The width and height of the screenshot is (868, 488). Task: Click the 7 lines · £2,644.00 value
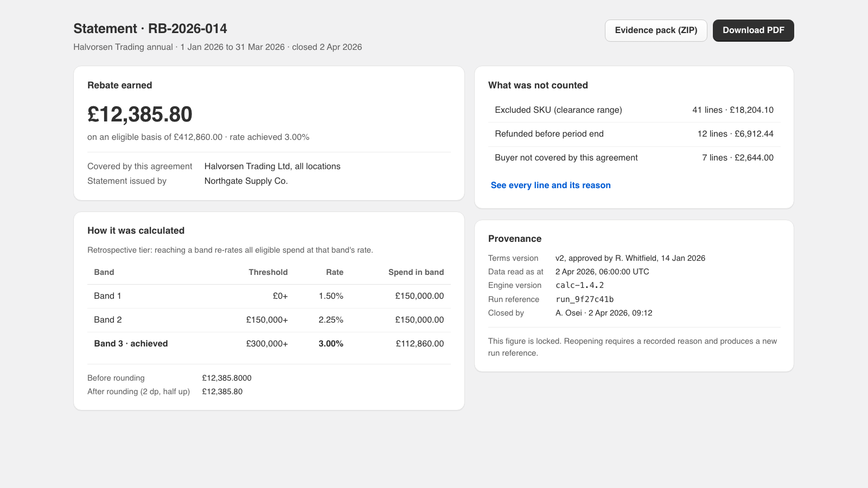(x=738, y=158)
